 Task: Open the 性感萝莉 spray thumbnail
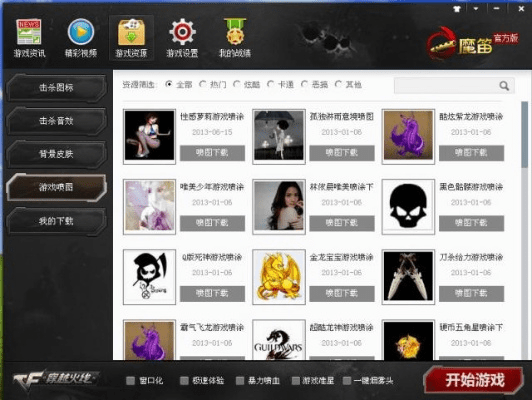(149, 136)
